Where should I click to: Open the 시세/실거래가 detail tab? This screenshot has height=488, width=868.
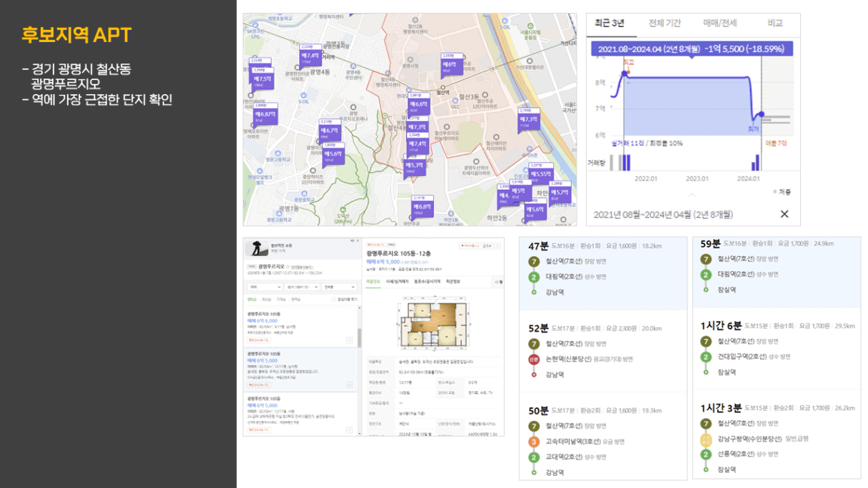[x=397, y=282]
